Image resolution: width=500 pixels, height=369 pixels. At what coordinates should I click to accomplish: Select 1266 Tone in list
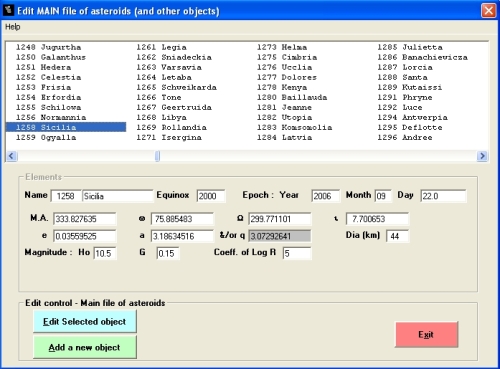pos(159,97)
